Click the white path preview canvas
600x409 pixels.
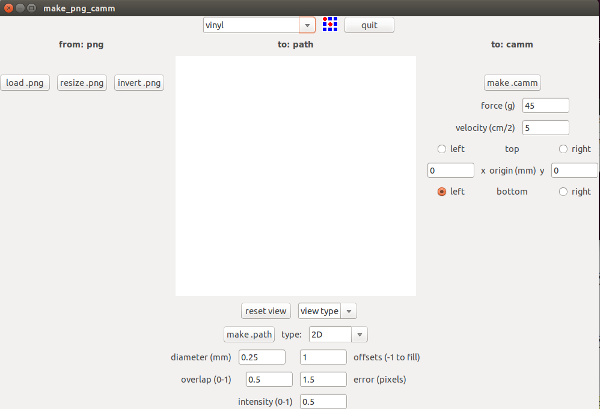click(x=296, y=176)
